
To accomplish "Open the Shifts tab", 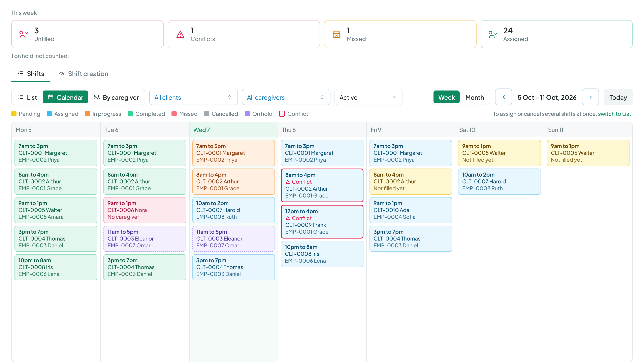I will (x=31, y=74).
